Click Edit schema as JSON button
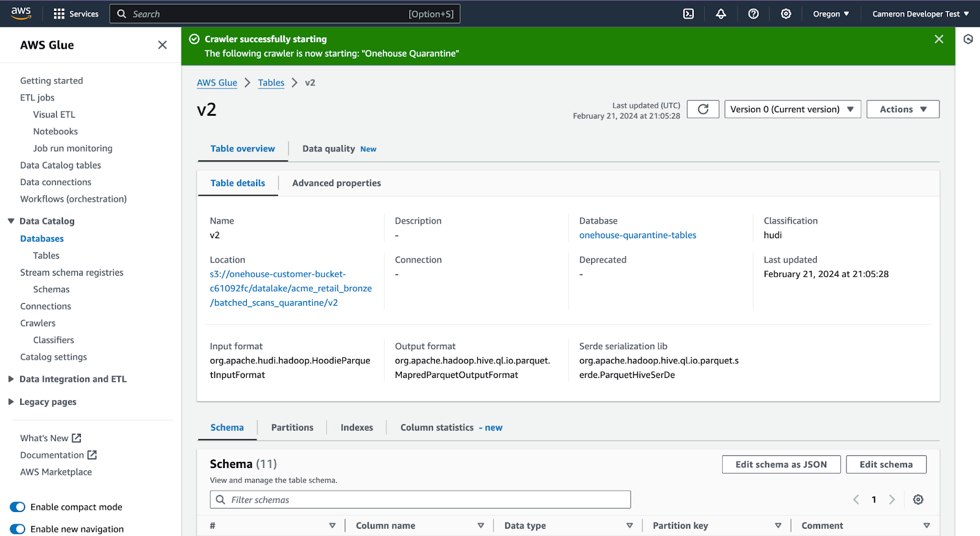 781,464
